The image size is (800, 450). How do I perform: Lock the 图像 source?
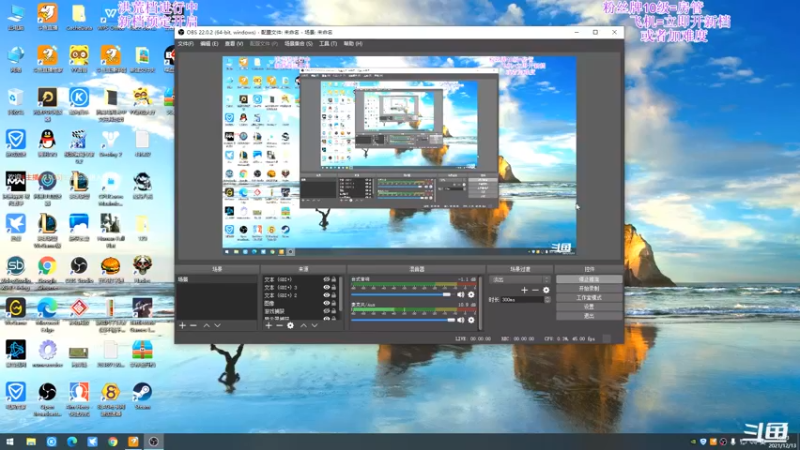334,303
